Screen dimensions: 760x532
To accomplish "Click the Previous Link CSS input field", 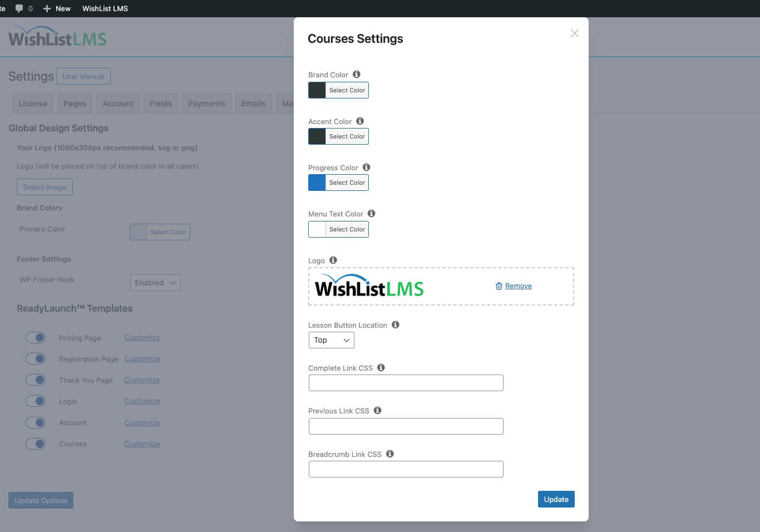I will (x=406, y=426).
